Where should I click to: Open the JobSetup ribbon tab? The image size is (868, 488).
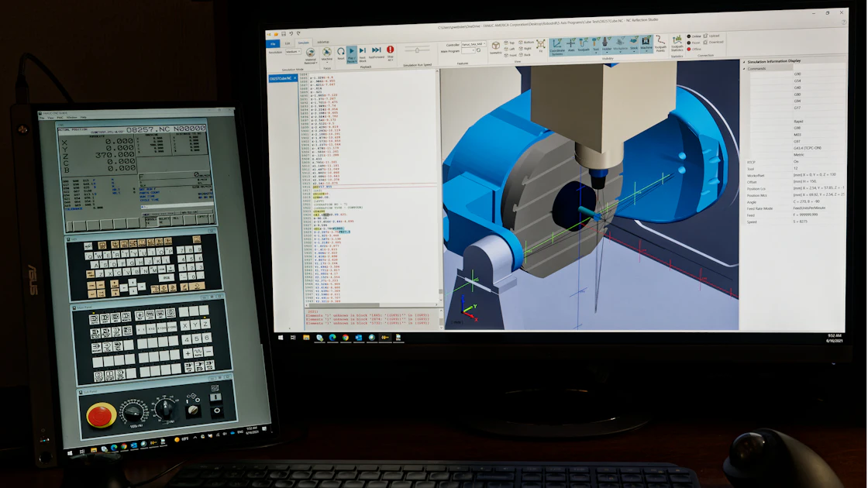point(323,42)
